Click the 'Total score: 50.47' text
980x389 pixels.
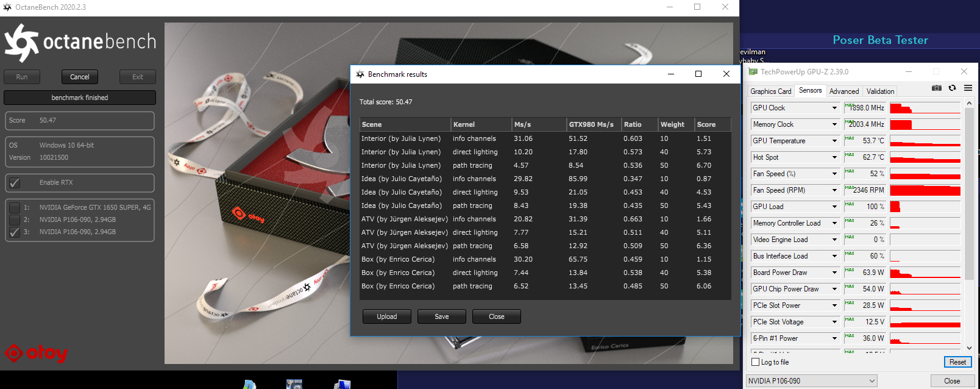point(386,102)
